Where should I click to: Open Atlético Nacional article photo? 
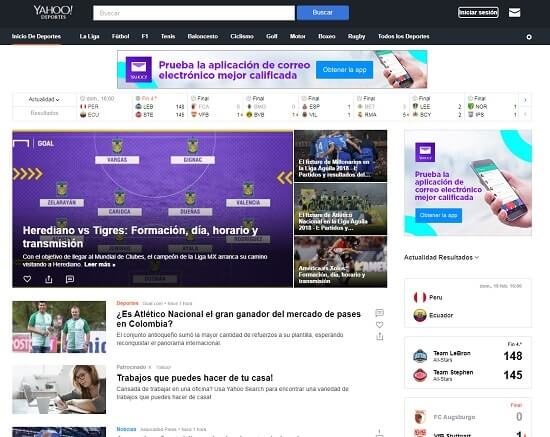59,327
